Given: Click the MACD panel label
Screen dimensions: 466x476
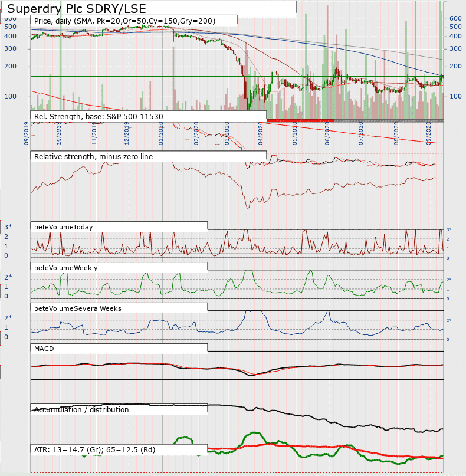Looking at the screenshot, I should click(44, 349).
